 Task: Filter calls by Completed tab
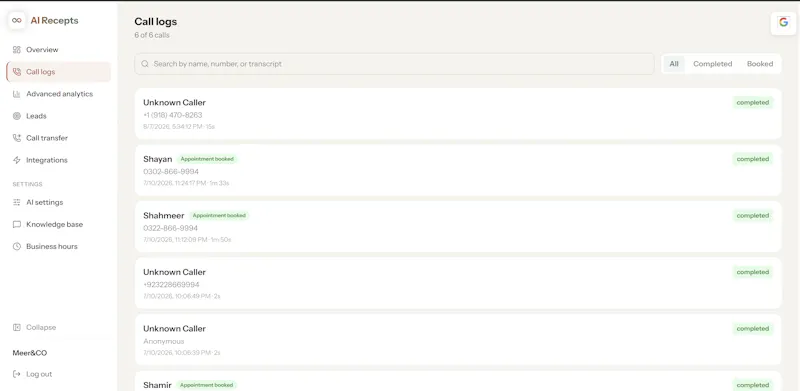click(712, 64)
